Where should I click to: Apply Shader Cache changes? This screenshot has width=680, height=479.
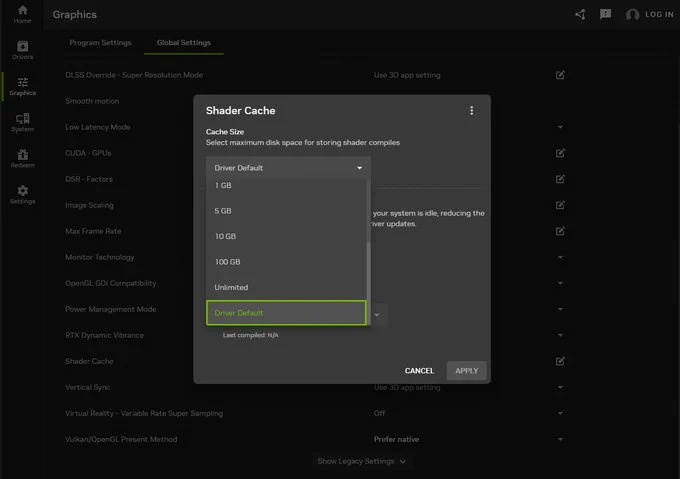point(467,371)
